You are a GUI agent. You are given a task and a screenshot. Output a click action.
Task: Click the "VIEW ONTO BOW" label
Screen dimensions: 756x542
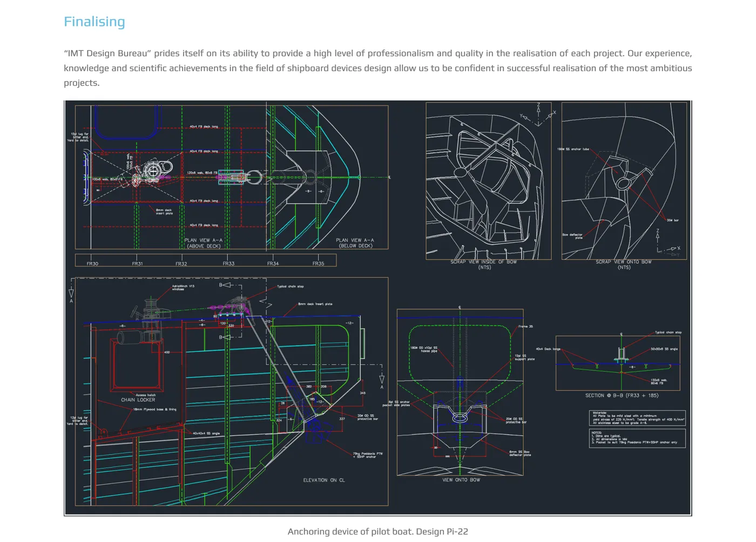coord(461,480)
